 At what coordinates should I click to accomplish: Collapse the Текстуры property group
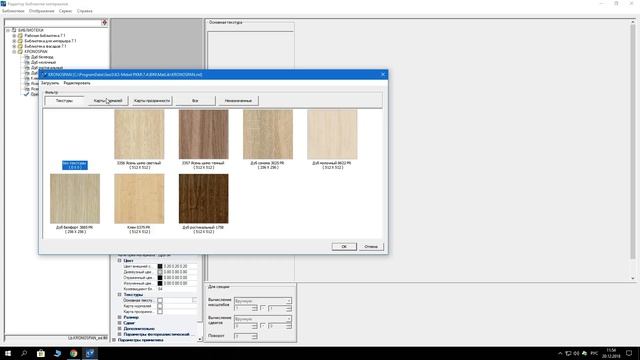120,294
